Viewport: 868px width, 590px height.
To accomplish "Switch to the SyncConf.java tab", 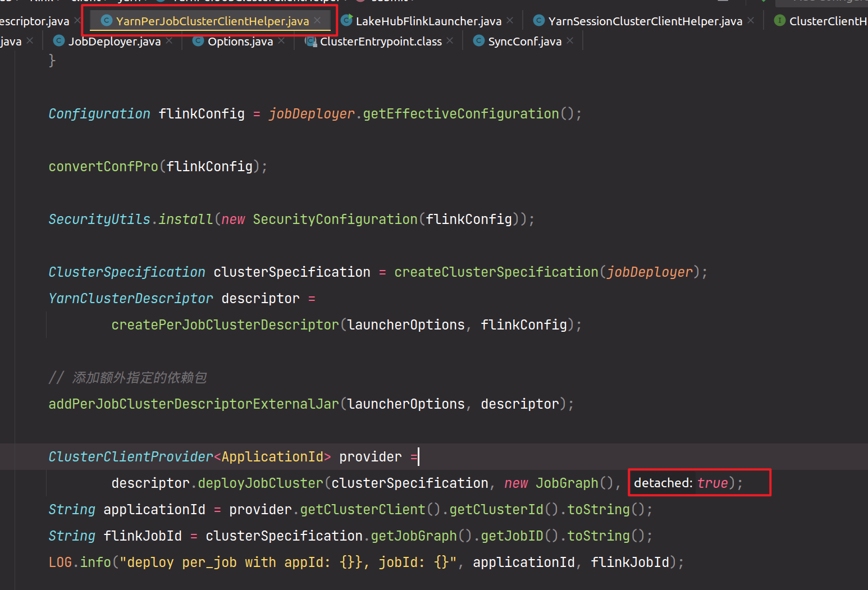I will pyautogui.click(x=523, y=41).
